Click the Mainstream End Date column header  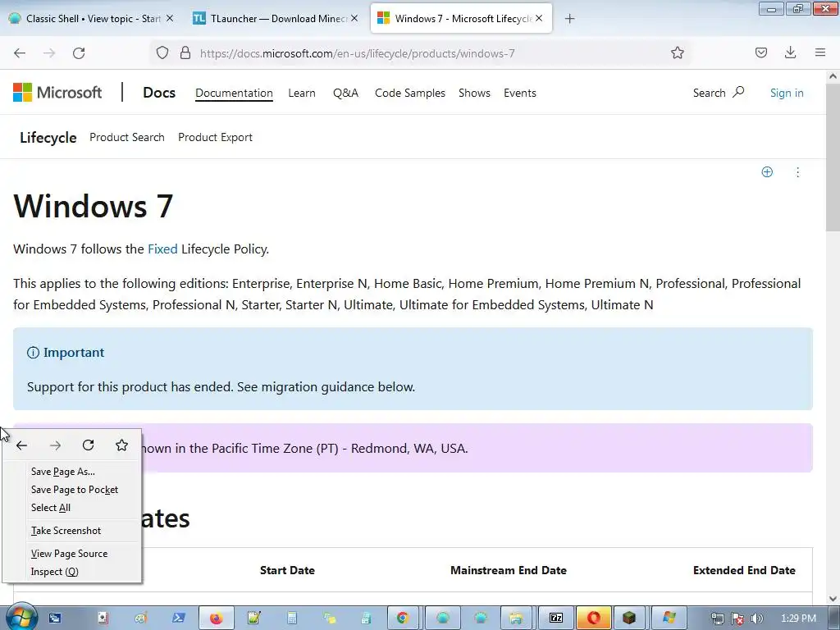click(x=509, y=570)
